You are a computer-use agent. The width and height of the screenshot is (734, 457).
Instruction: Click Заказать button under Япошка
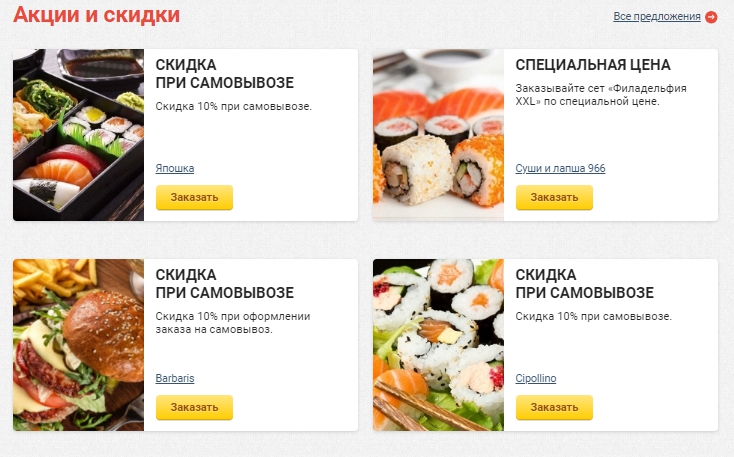click(x=194, y=197)
